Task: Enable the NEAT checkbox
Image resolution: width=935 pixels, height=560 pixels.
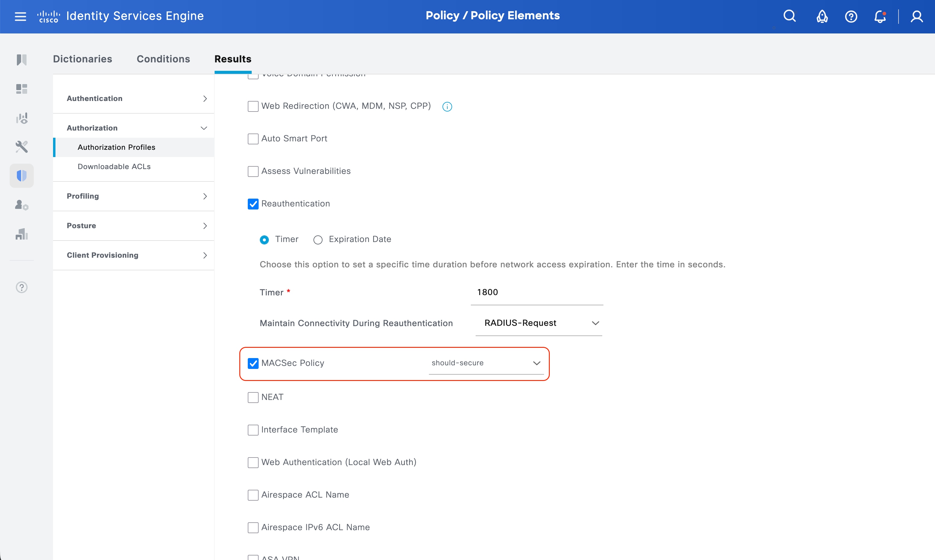Action: 253,397
